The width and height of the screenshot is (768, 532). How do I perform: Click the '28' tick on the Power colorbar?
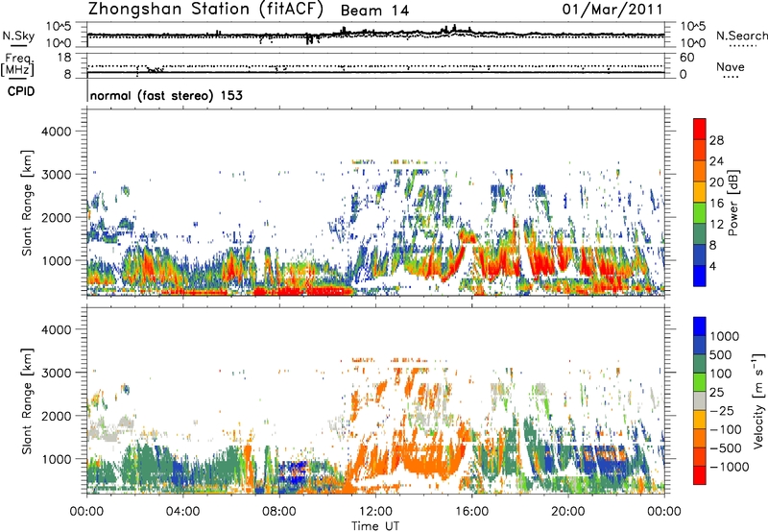(716, 140)
